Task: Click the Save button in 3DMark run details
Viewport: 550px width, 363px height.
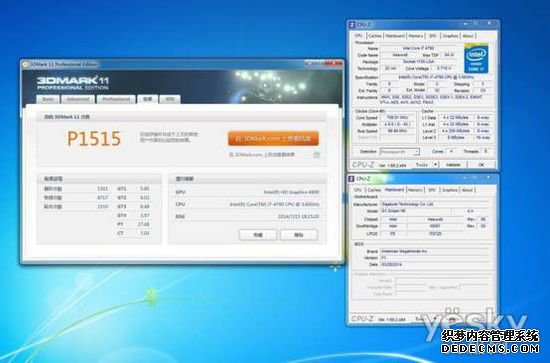Action: click(258, 235)
